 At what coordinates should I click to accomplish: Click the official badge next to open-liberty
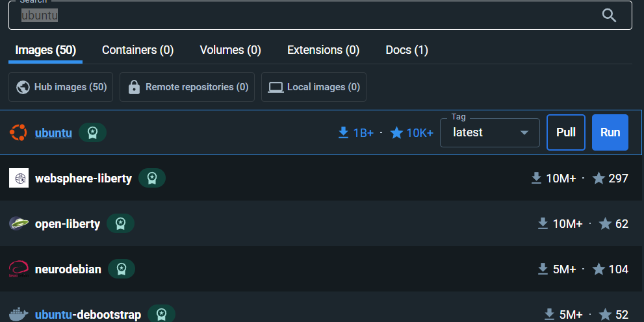pos(120,223)
